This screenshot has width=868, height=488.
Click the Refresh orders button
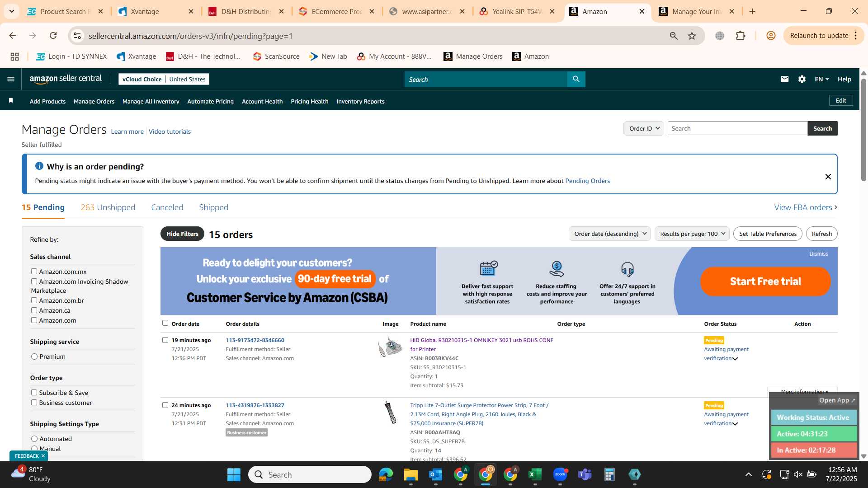coord(821,234)
